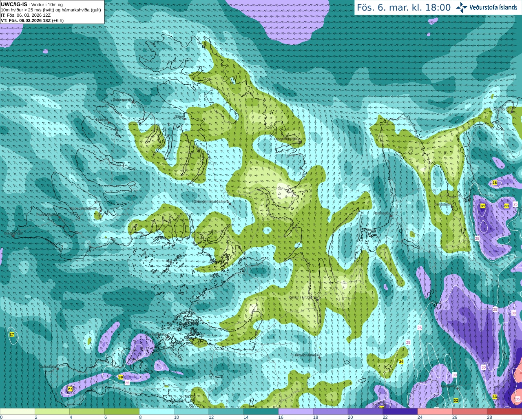Select the 'VT: Fös. 06.03.2026 18Z (+6 h)' line
Screen dimensions: 522x420
32,20
